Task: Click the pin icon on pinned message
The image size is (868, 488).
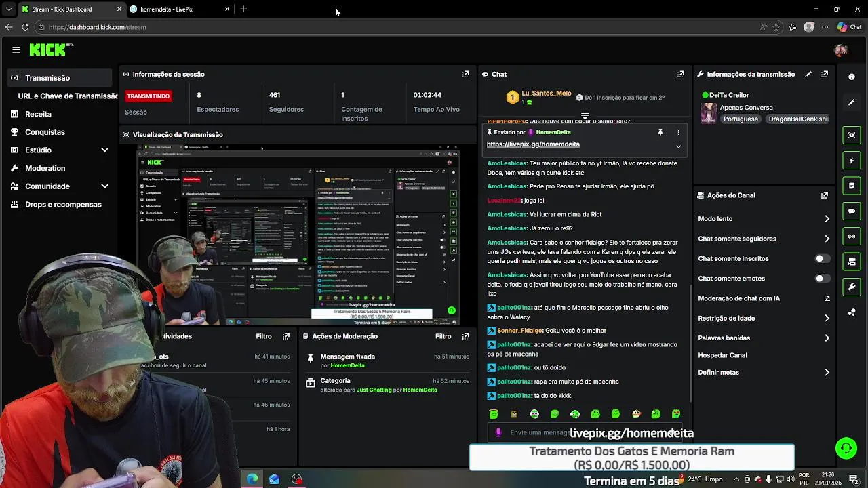Action: (660, 132)
